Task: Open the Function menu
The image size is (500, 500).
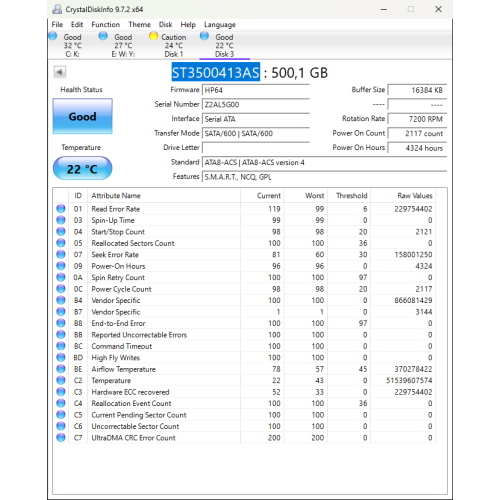Action: coord(106,24)
